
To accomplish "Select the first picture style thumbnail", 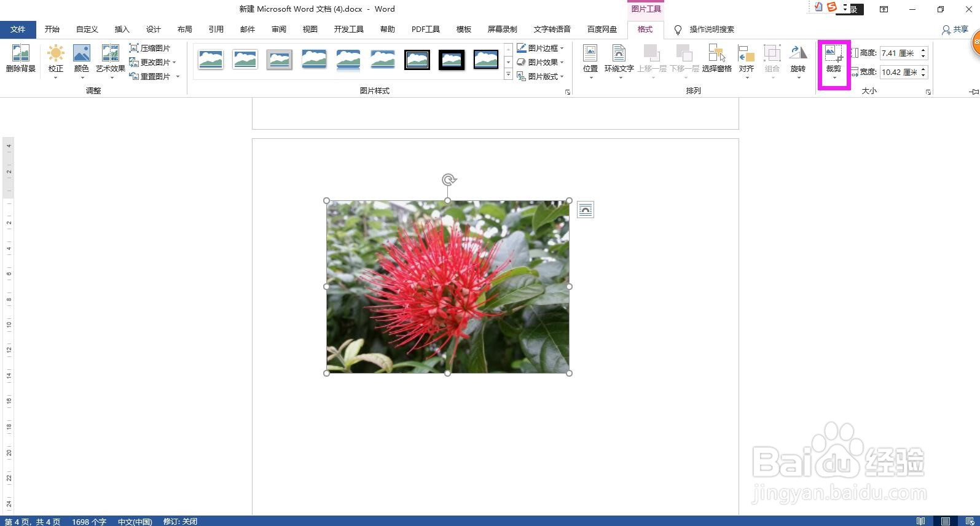I will (x=211, y=60).
